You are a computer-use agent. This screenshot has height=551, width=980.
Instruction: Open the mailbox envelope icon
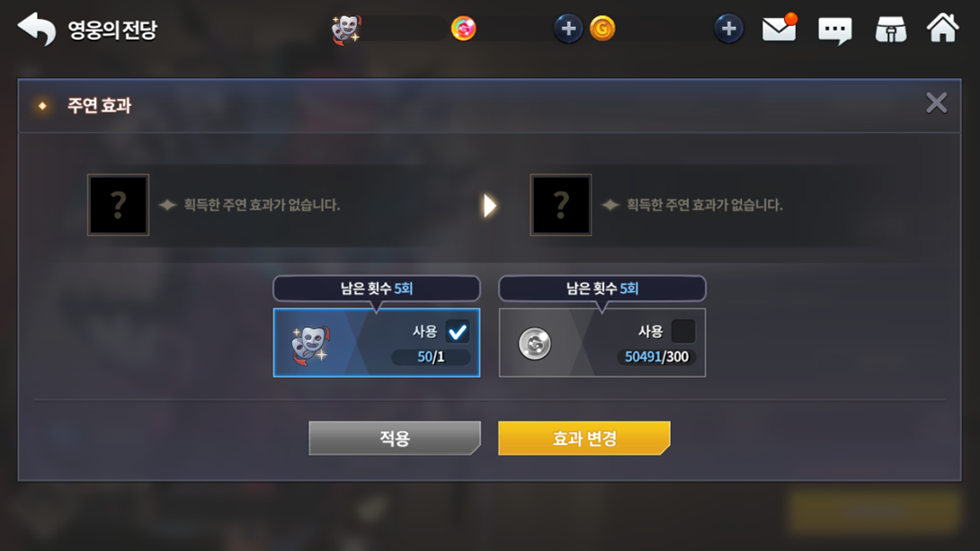click(779, 29)
